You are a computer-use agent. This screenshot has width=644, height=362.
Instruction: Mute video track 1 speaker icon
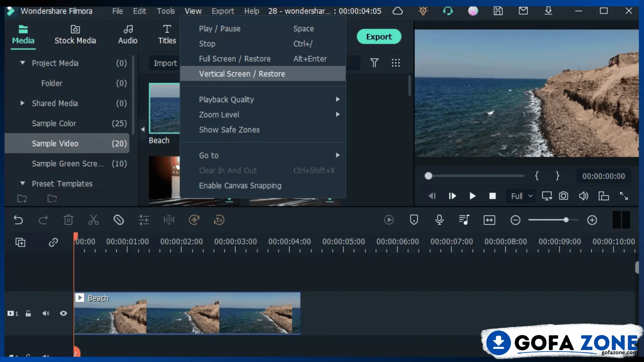(46, 313)
